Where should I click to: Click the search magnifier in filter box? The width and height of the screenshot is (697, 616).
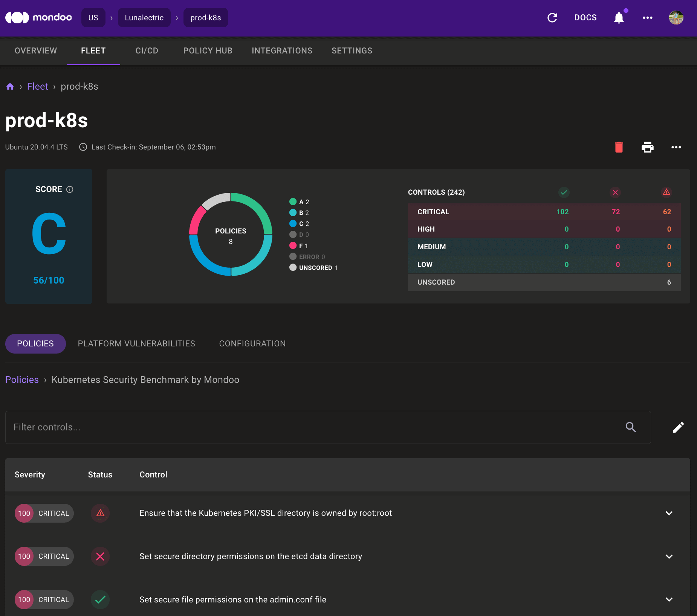631,427
